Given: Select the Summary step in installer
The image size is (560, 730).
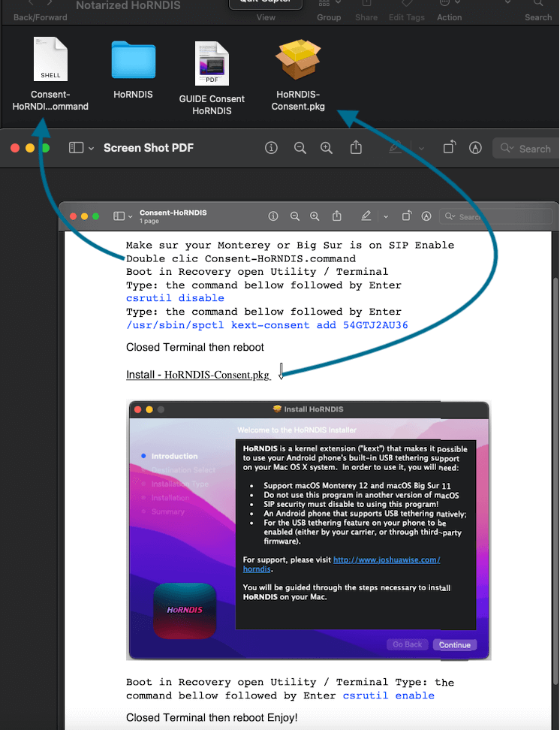Looking at the screenshot, I should [167, 511].
